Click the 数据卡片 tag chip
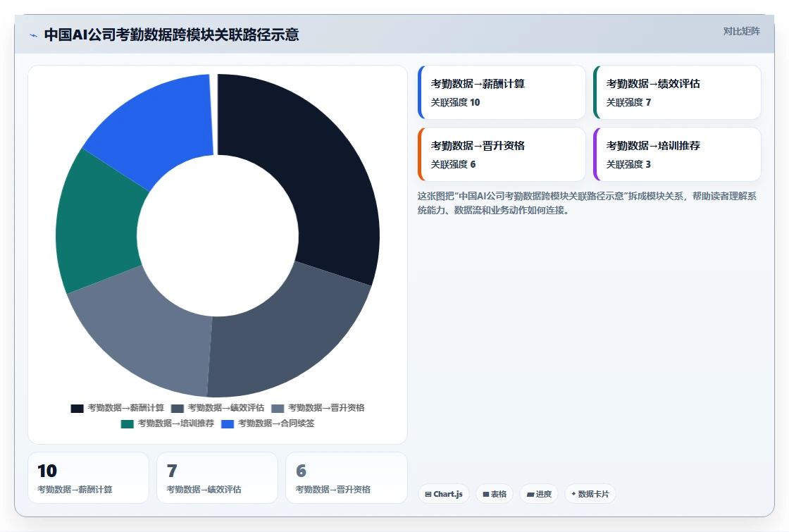Screen dimensions: 789x532 point(590,494)
